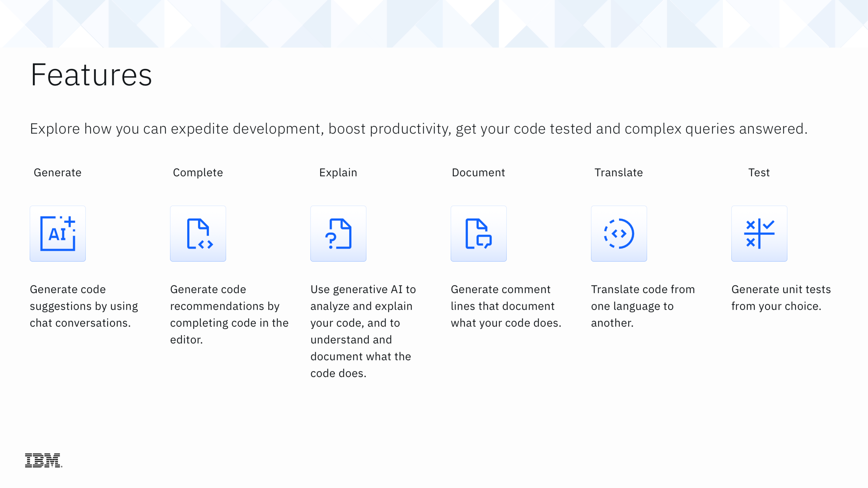Click the comment lines description text
The height and width of the screenshot is (488, 868).
(506, 306)
